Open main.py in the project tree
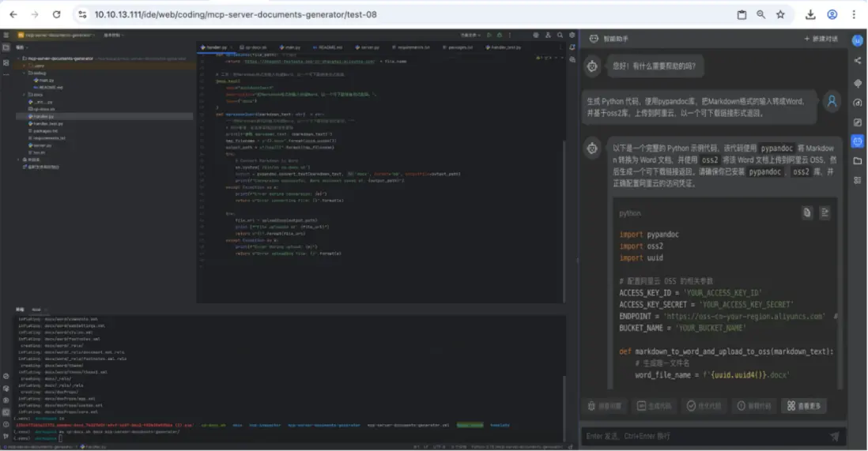This screenshot has height=451, width=868. (x=45, y=81)
